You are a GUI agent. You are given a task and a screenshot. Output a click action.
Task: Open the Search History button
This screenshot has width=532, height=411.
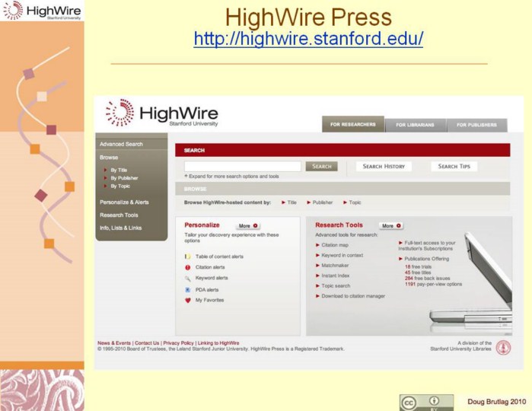point(384,166)
